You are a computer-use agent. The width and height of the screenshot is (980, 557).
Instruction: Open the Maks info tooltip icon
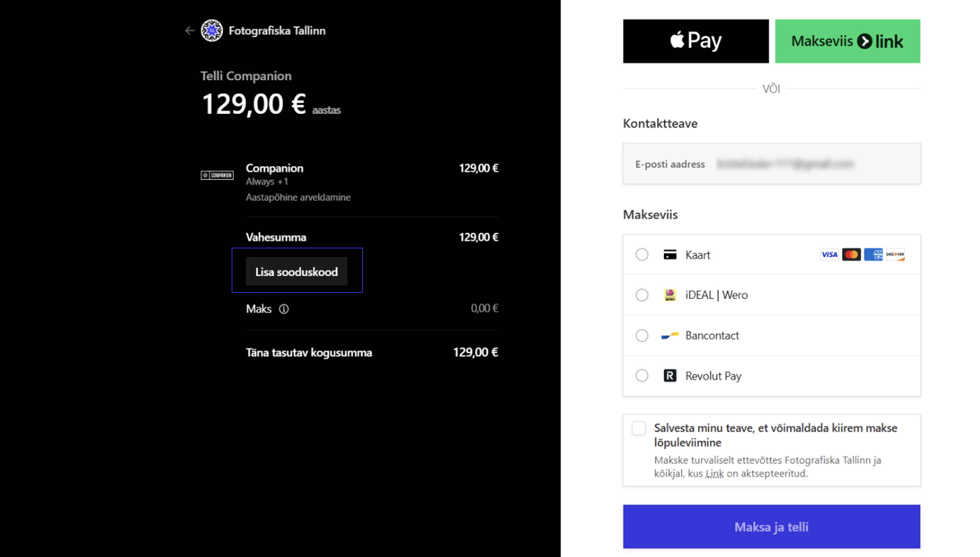tap(284, 309)
